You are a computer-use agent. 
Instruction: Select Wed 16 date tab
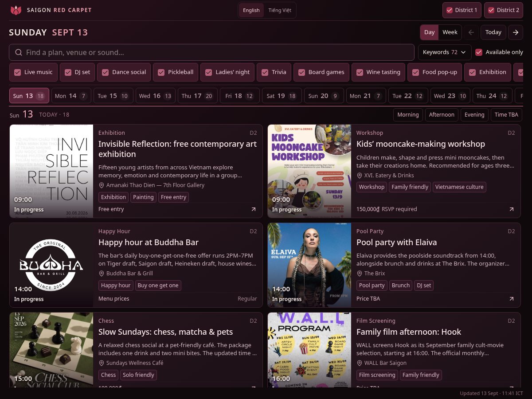[156, 96]
